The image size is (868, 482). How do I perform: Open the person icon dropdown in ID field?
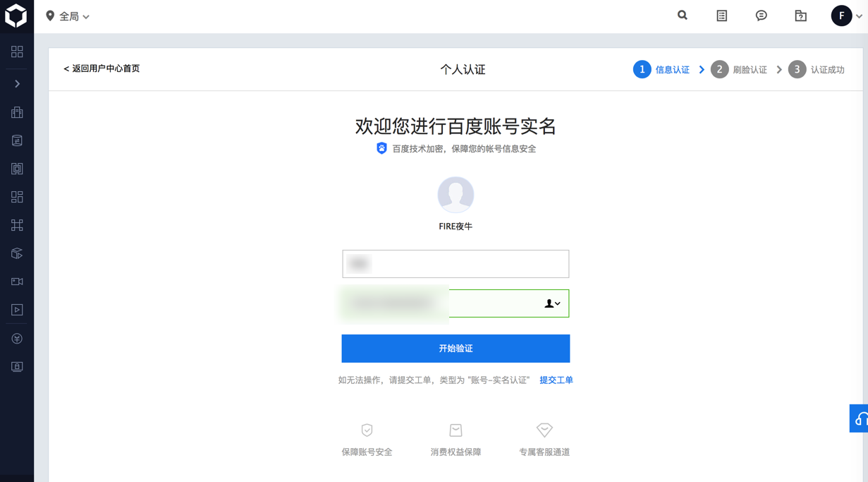(553, 303)
